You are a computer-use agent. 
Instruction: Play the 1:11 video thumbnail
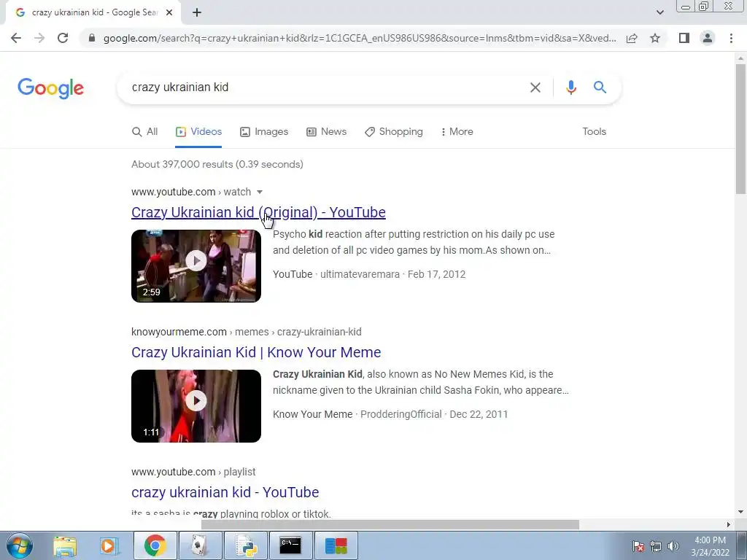[196, 406]
